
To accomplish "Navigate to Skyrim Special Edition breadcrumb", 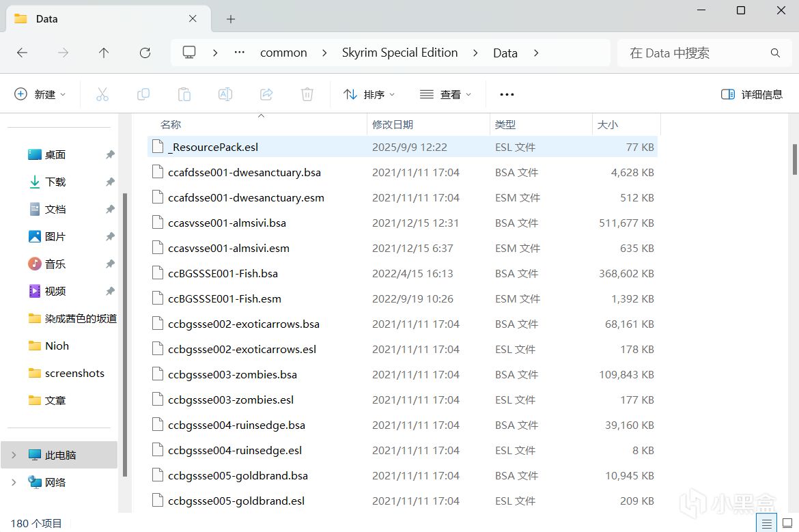I will (x=400, y=53).
